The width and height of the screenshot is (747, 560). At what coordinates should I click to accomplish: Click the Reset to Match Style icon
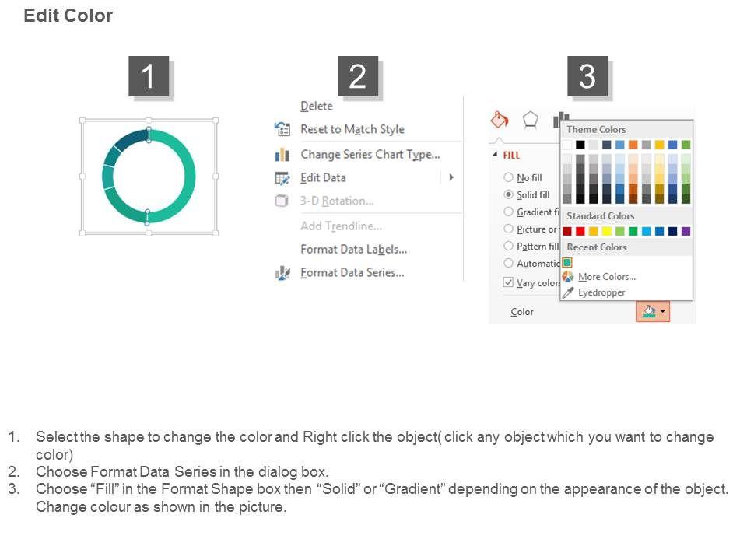click(282, 129)
